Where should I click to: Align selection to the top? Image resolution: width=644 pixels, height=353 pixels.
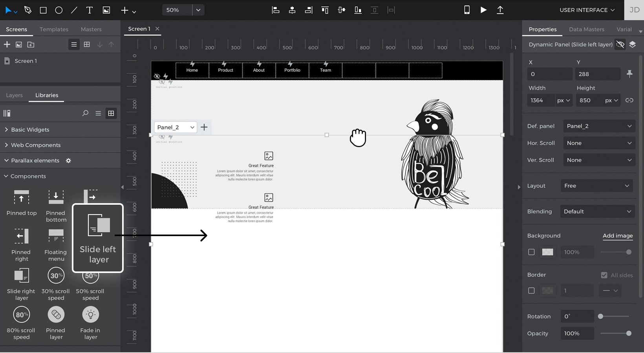(325, 10)
